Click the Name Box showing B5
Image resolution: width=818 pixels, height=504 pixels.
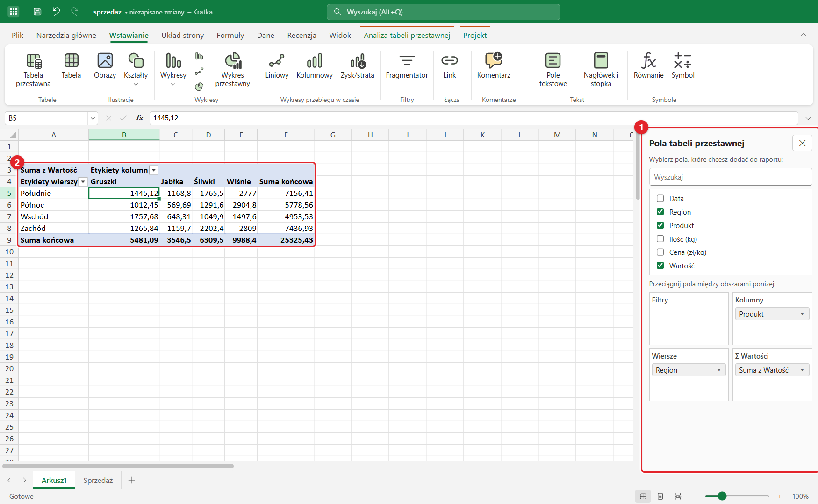[x=47, y=118]
